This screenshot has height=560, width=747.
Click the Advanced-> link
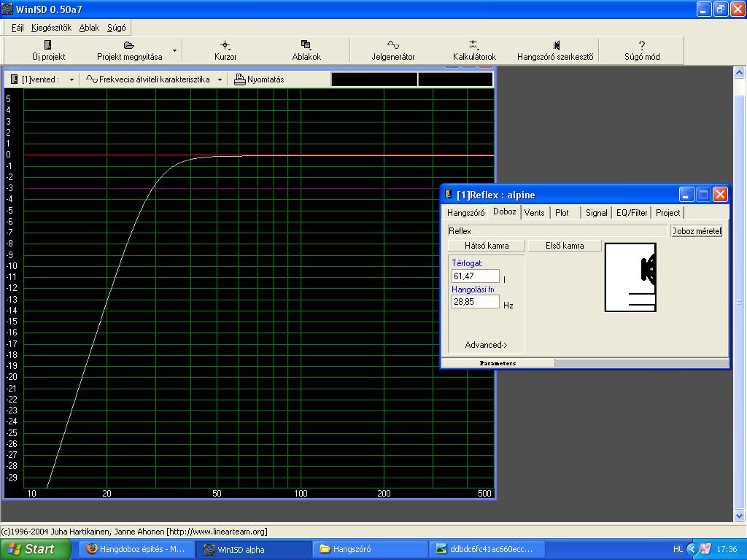click(486, 345)
